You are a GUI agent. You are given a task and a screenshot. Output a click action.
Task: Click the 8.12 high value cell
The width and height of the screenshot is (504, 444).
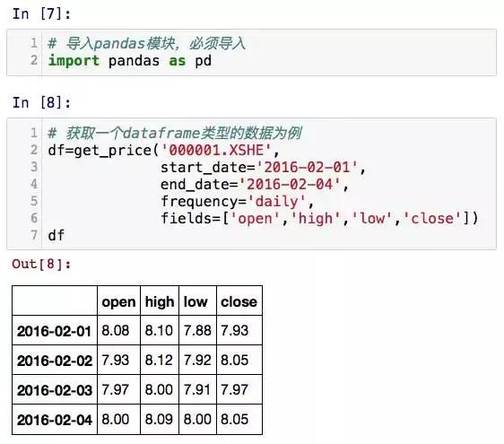160,360
